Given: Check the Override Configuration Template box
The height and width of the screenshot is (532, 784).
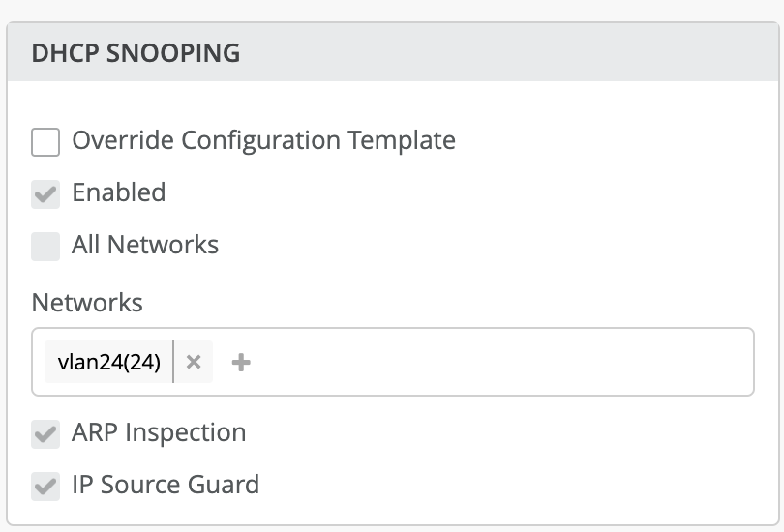Looking at the screenshot, I should (x=45, y=141).
